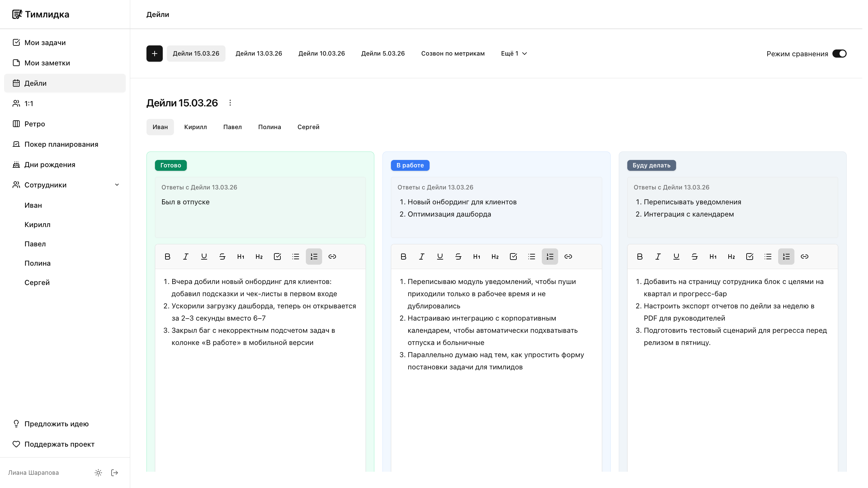Insert link in the Буду делать editor
Viewport: 868px width, 488px height.
[x=804, y=257]
